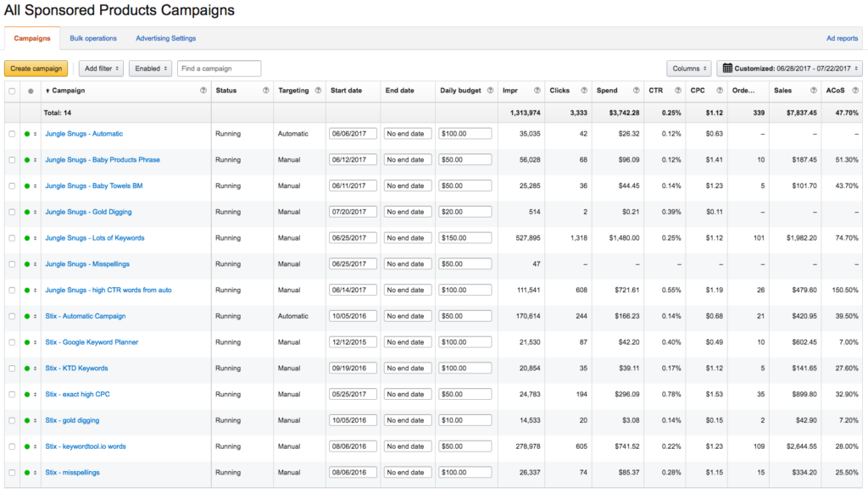Image resolution: width=868 pixels, height=493 pixels.
Task: Click the help icon in ACoS column header
Action: click(854, 91)
